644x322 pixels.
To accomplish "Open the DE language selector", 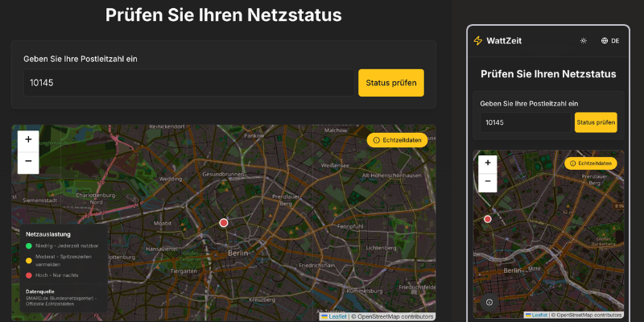I will pos(610,41).
